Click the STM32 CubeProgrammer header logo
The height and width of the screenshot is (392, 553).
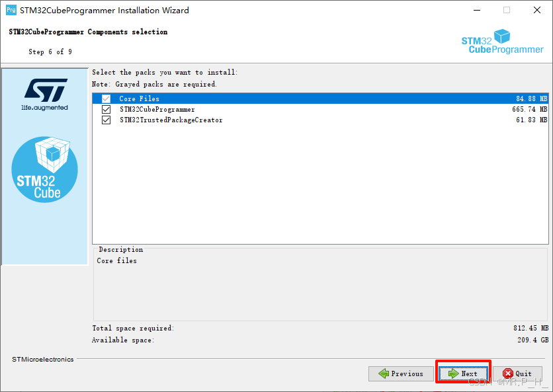(502, 42)
